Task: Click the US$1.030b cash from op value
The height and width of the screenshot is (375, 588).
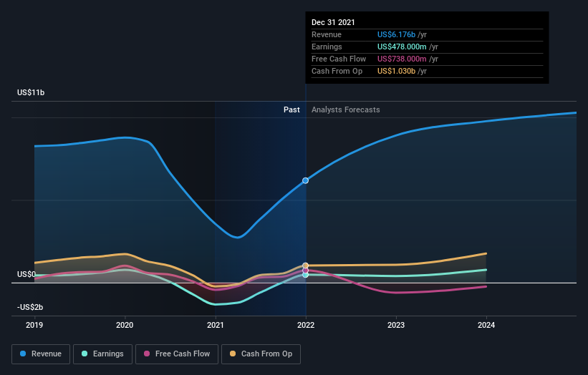Action: point(396,71)
